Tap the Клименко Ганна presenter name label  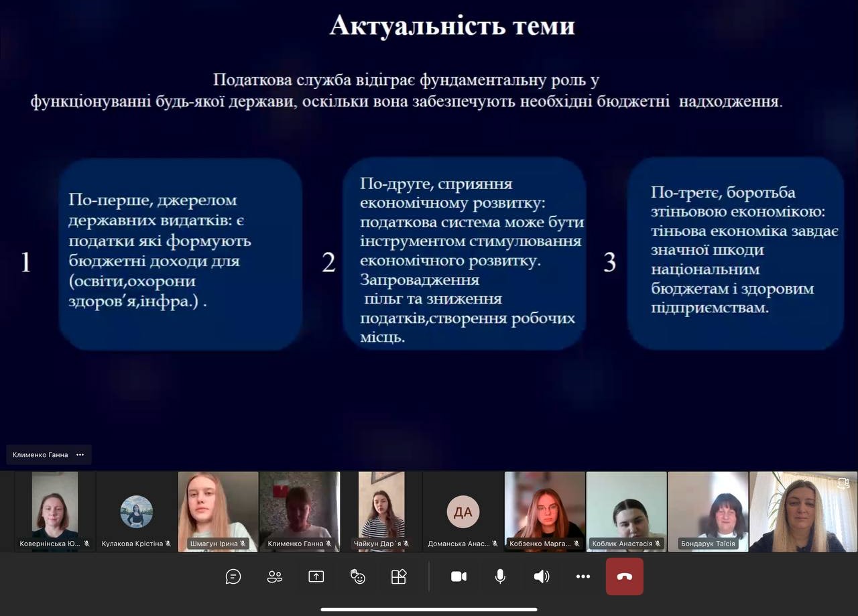pos(40,454)
